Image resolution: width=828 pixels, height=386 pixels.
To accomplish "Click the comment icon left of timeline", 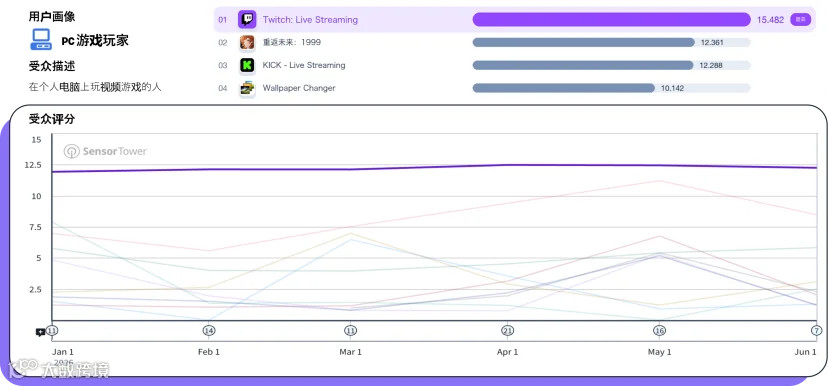I will 40,333.
